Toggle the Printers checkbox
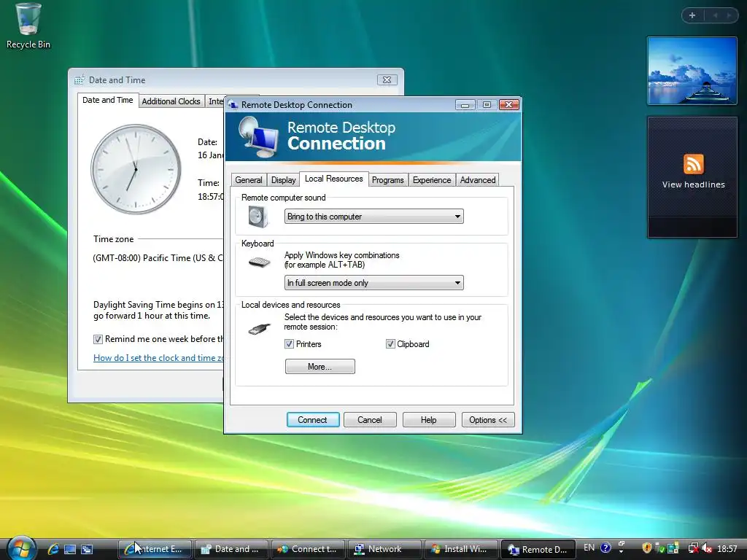747x560 pixels. (x=289, y=344)
